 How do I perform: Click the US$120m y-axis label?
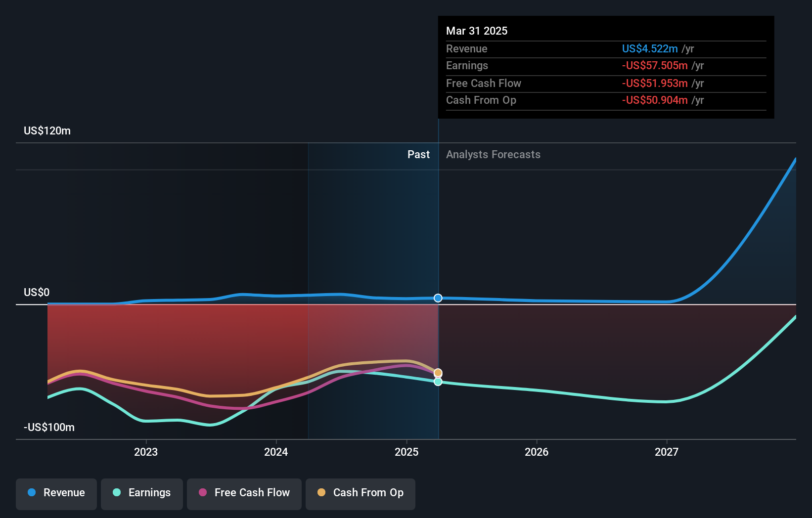[47, 131]
